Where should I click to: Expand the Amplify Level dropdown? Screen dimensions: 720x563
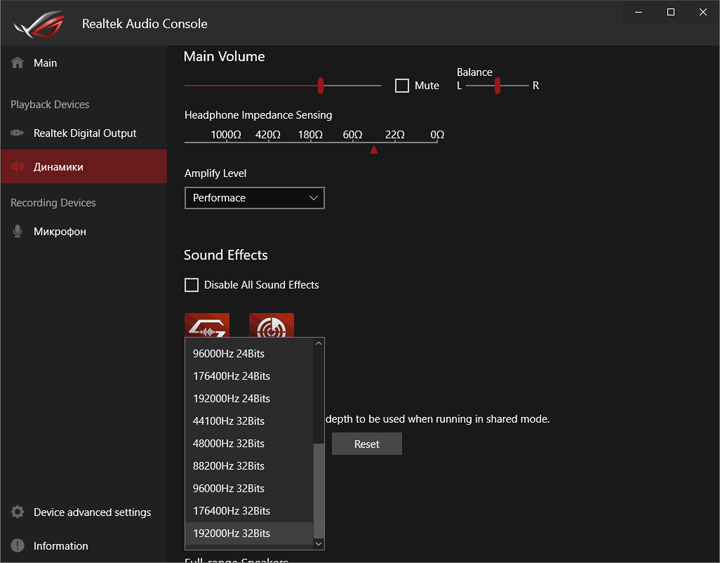(x=254, y=198)
